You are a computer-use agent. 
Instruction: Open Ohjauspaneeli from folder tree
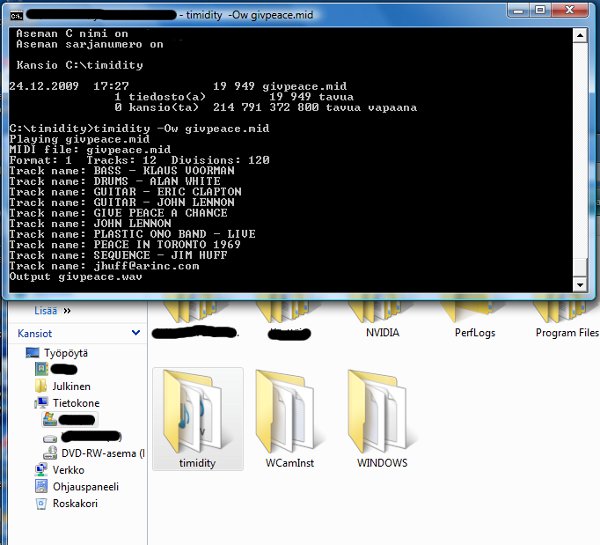click(77, 486)
